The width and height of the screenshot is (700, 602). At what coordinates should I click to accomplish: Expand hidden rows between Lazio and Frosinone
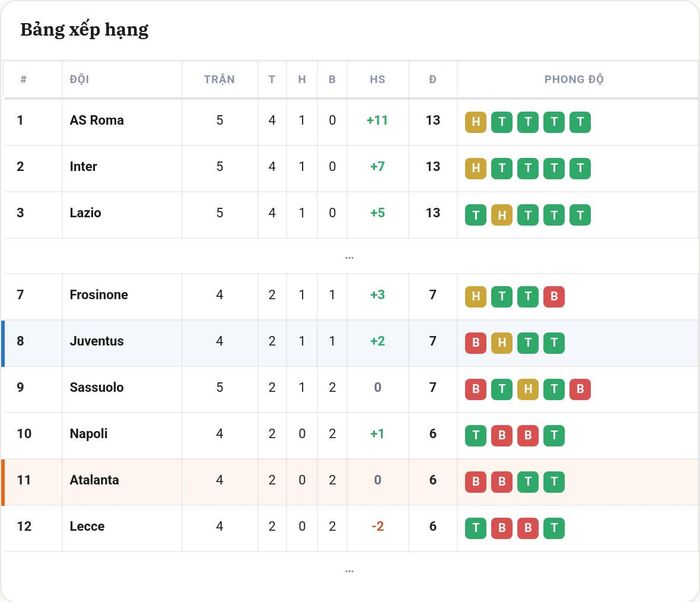pyautogui.click(x=350, y=257)
